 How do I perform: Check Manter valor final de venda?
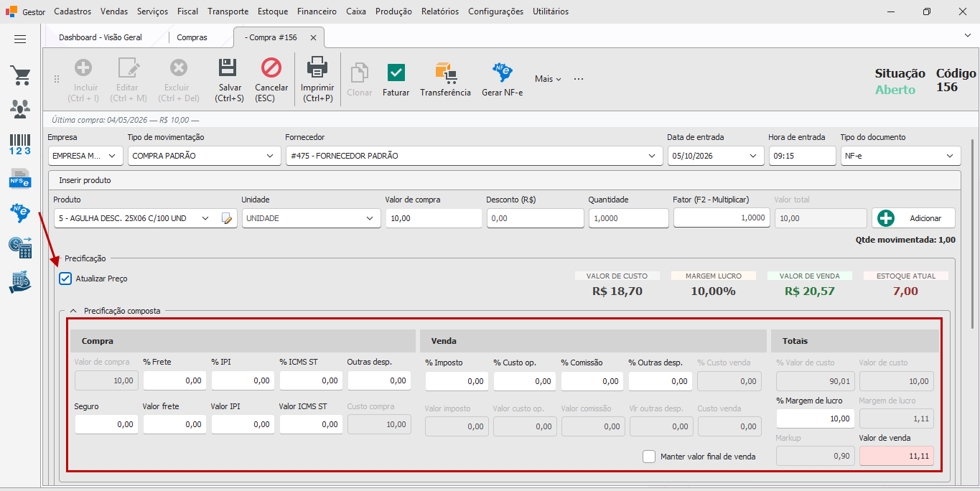pyautogui.click(x=649, y=457)
